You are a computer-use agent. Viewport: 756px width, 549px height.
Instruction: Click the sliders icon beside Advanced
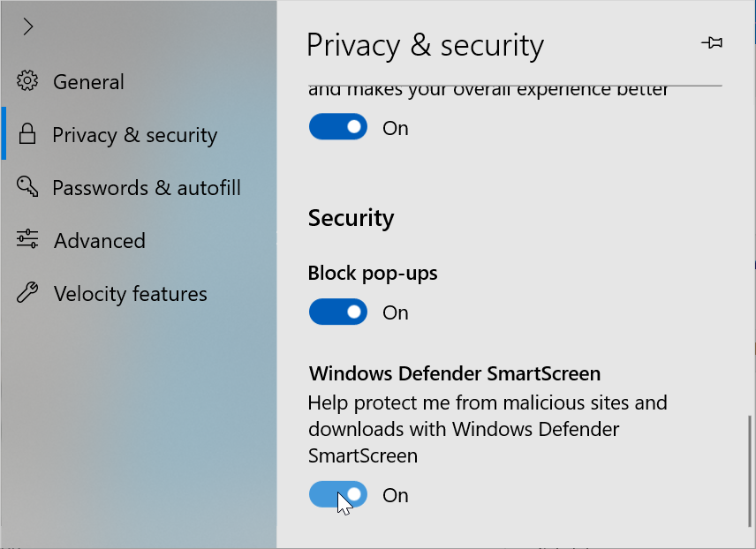coord(27,240)
